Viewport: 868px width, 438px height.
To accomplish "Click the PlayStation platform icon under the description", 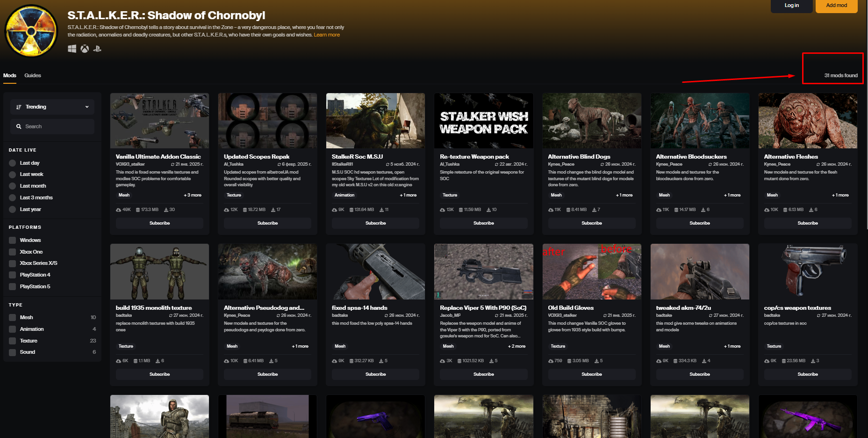I will 97,49.
